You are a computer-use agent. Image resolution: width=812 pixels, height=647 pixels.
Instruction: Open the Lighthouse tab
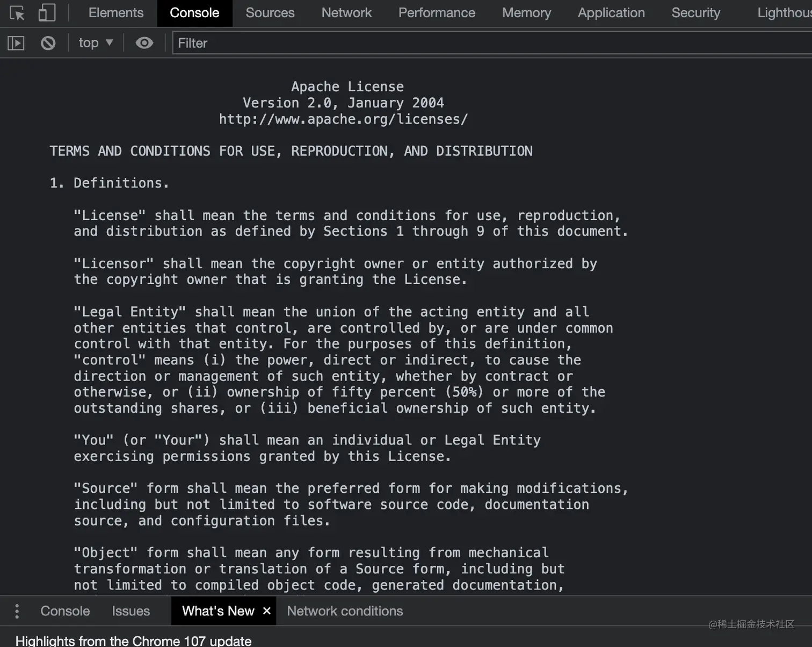click(784, 13)
